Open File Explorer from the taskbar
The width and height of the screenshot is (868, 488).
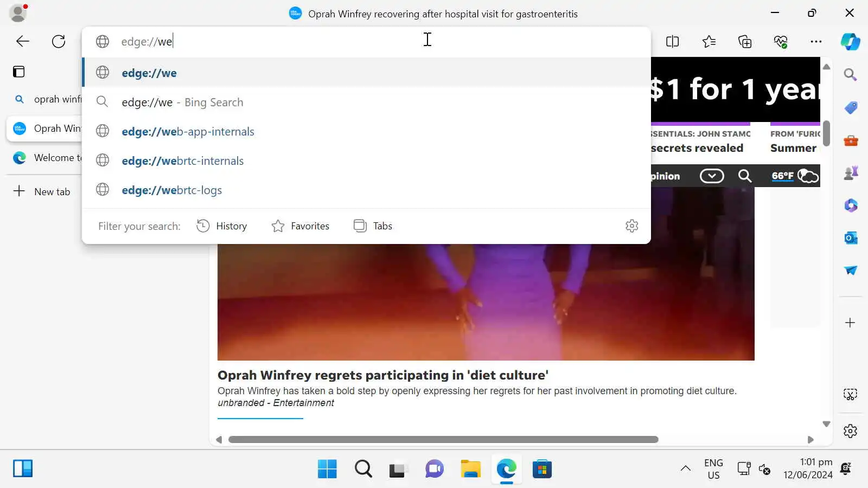point(470,469)
